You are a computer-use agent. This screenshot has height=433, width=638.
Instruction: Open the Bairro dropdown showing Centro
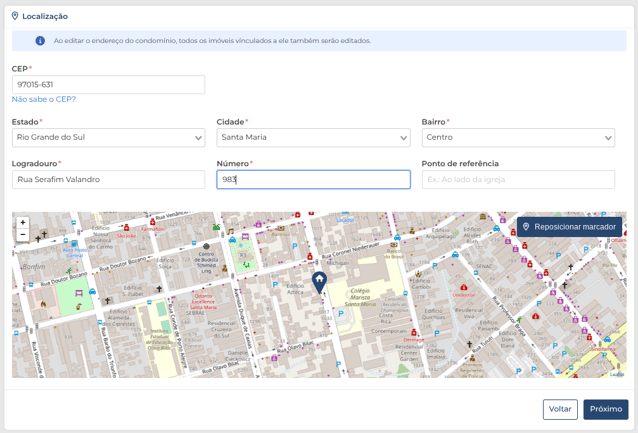[518, 138]
